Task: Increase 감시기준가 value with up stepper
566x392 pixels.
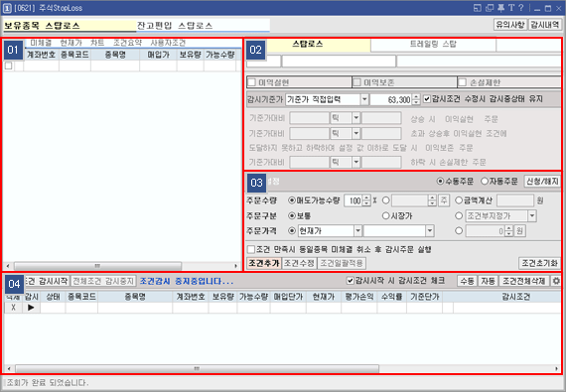Action: 416,96
